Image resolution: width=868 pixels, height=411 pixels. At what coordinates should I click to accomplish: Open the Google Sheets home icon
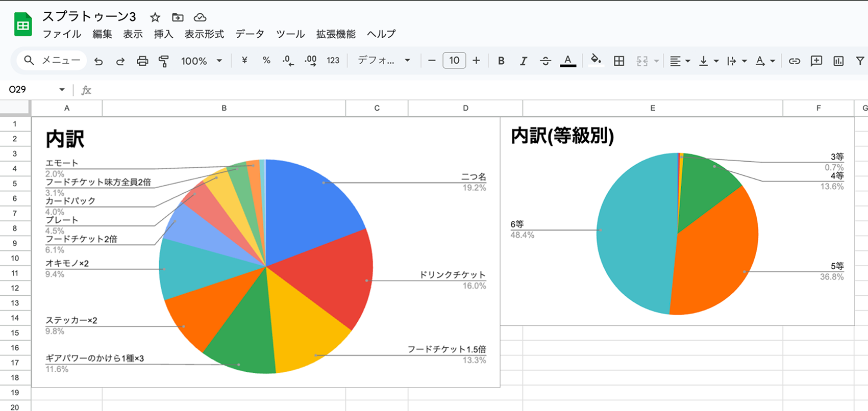point(23,24)
